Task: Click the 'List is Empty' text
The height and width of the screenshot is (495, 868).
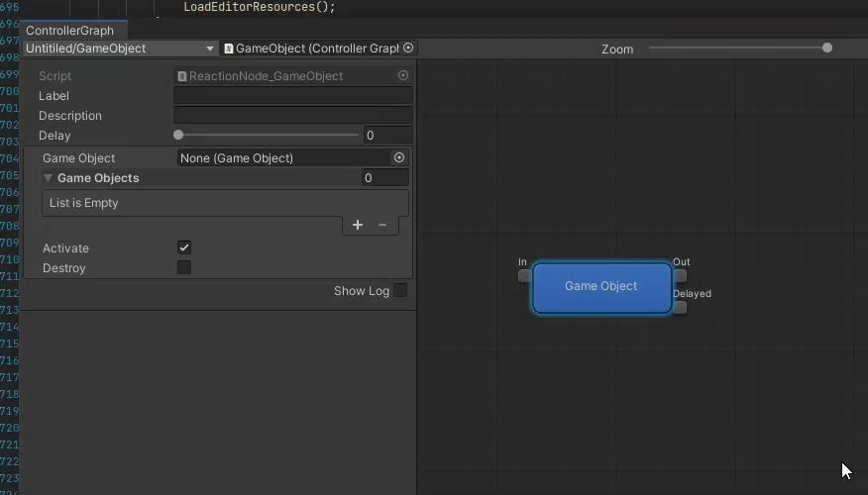Action: tap(83, 203)
